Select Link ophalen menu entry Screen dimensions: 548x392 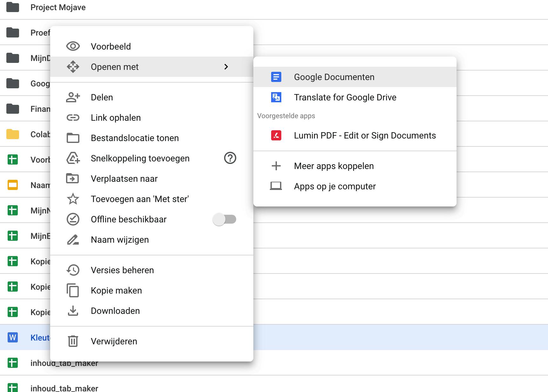point(116,118)
